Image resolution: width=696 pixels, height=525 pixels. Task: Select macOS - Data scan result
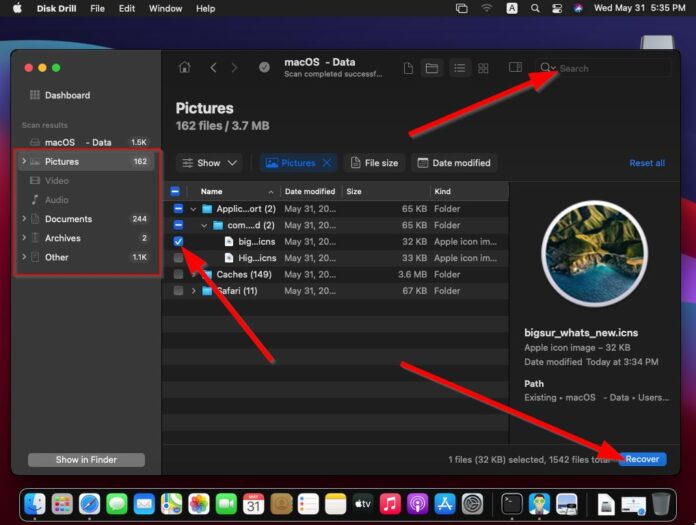88,142
